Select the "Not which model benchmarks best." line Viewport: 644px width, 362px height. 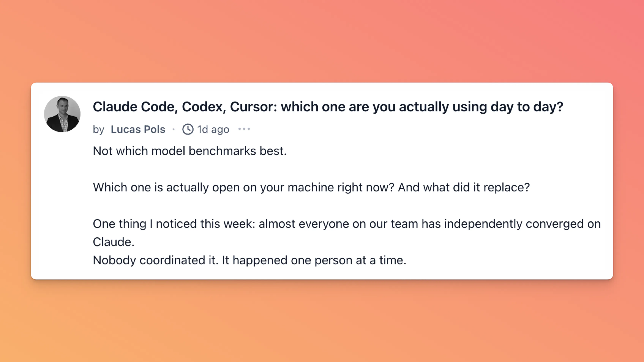click(x=190, y=151)
